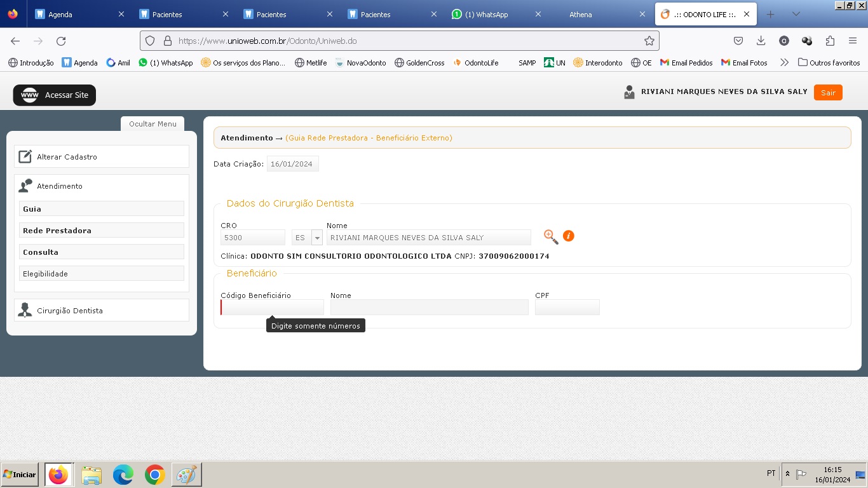868x488 pixels.
Task: Click the orange info icon
Action: [569, 236]
